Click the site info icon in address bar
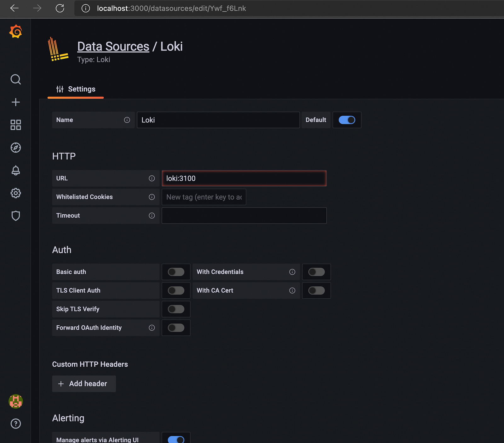This screenshot has width=504, height=443. pos(86,8)
